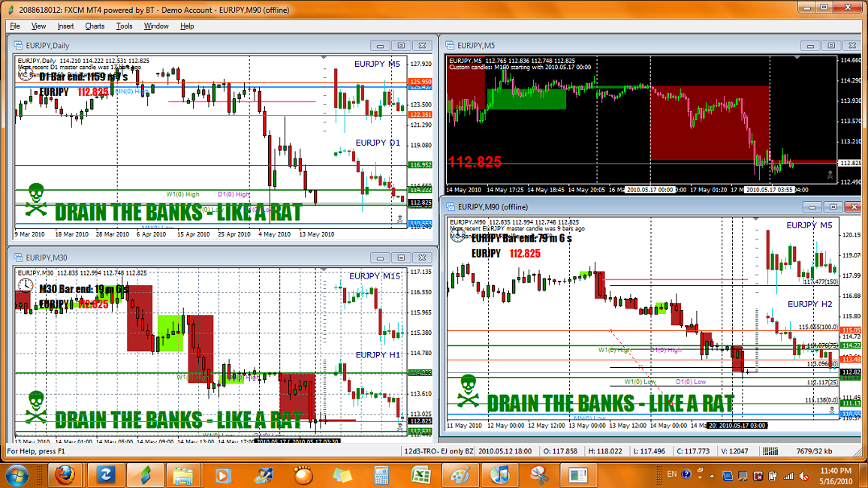Maximize the EURJPY,Daily chart window
Image resolution: width=868 pixels, height=488 pixels.
point(402,45)
